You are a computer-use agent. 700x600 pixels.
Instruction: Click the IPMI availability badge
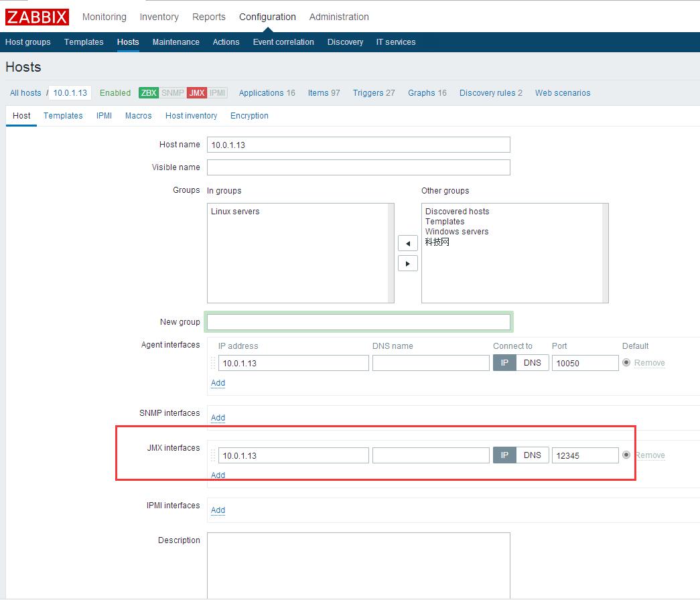coord(218,93)
